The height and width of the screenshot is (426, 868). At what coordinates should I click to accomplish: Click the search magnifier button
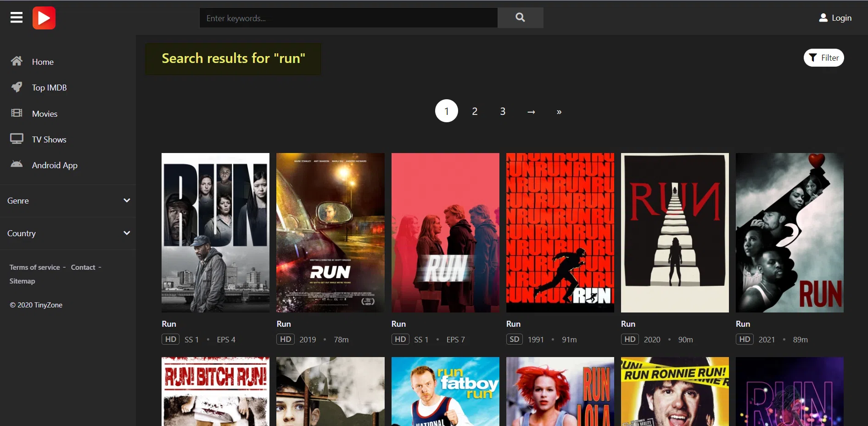[520, 17]
